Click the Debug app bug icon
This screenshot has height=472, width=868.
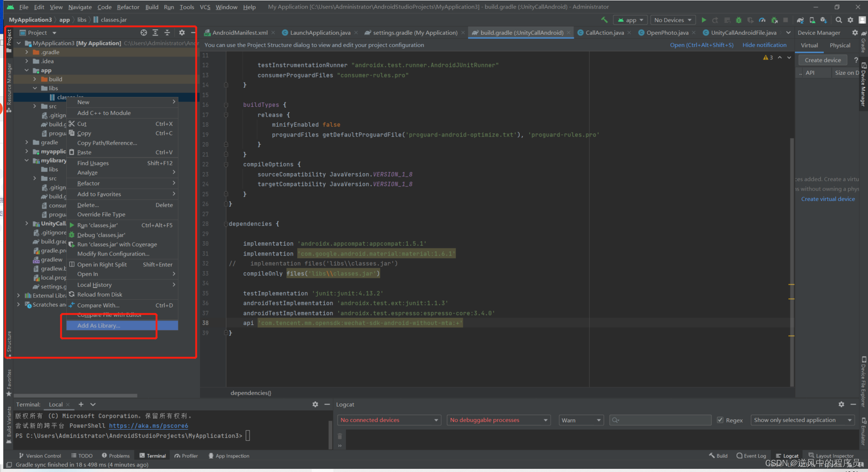click(739, 20)
